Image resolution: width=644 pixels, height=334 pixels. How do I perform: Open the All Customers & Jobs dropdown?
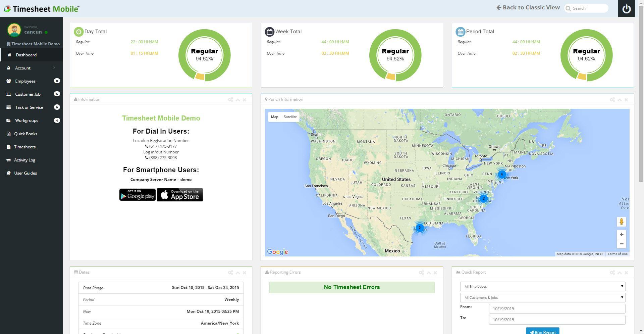543,298
